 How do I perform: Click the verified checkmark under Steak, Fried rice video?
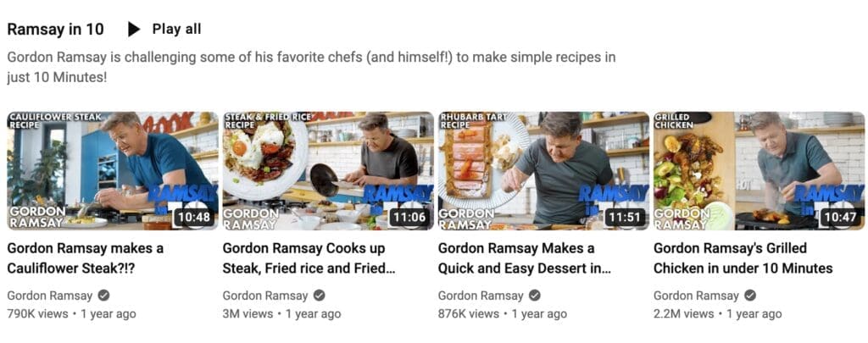320,296
